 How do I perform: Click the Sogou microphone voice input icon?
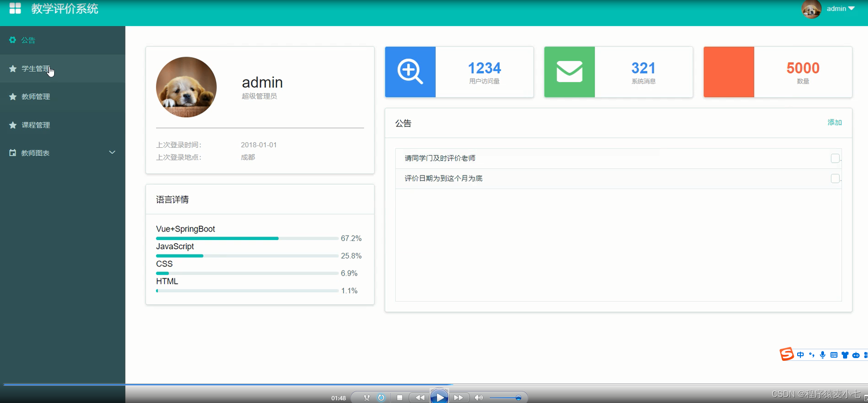point(823,355)
